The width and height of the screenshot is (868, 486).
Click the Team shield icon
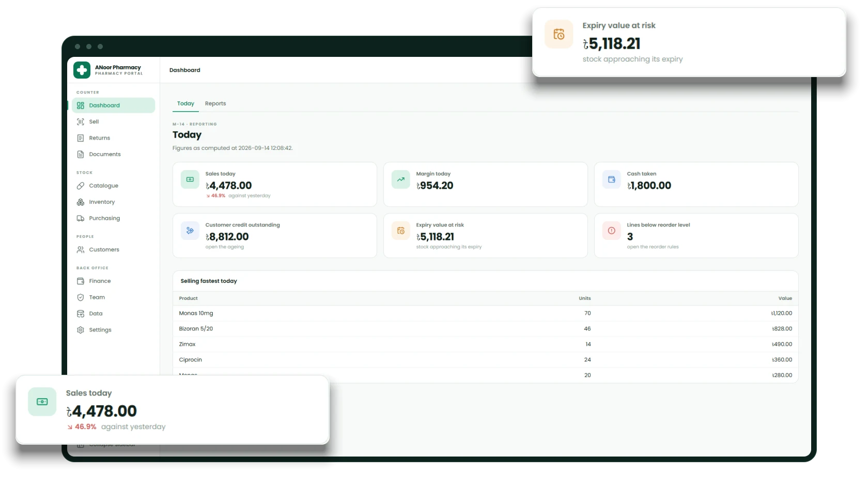(81, 297)
